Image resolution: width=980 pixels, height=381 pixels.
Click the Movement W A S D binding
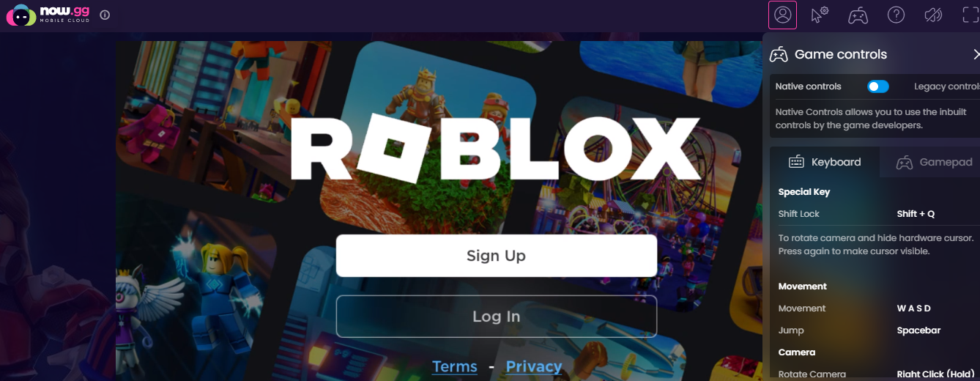[914, 308]
